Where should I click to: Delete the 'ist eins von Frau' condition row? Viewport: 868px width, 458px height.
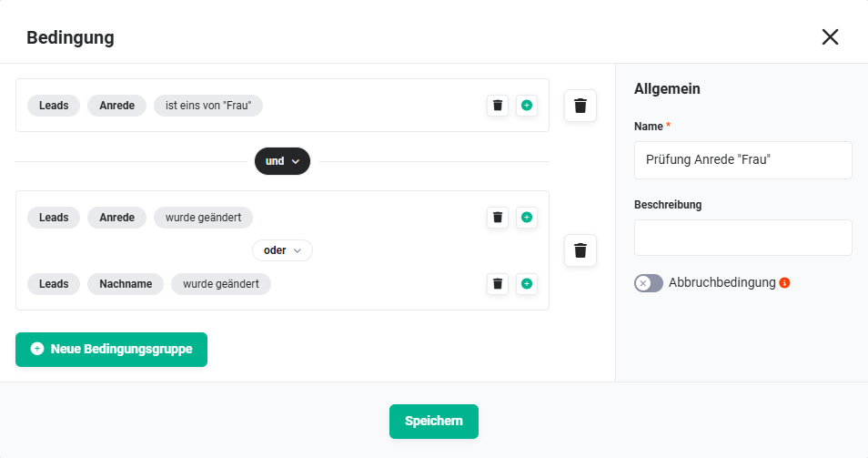point(498,106)
